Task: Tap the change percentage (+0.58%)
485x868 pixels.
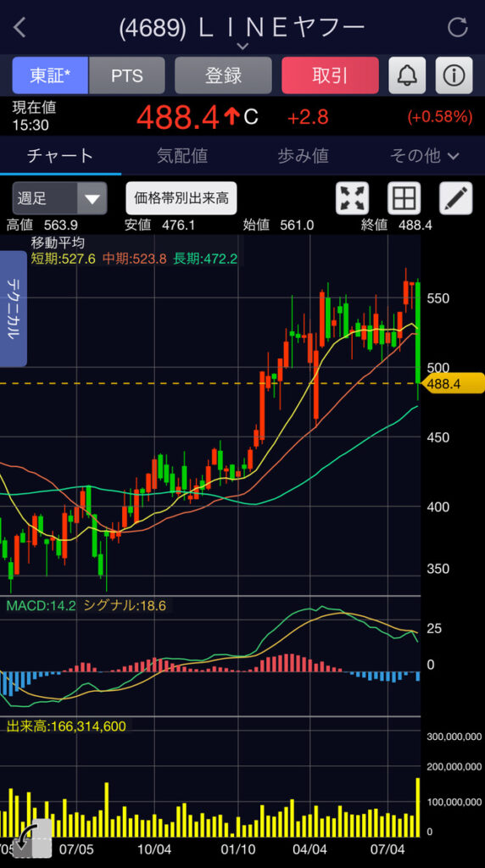Action: tap(440, 117)
